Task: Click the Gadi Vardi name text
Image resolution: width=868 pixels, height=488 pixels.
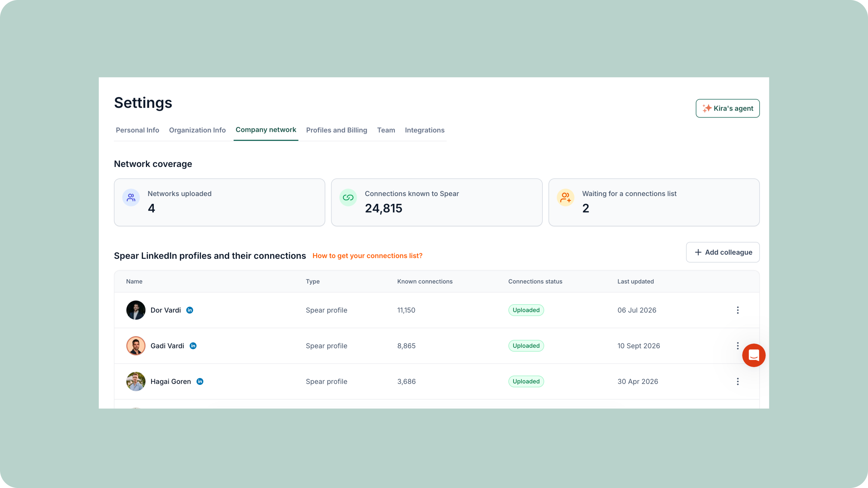Action: (x=167, y=346)
